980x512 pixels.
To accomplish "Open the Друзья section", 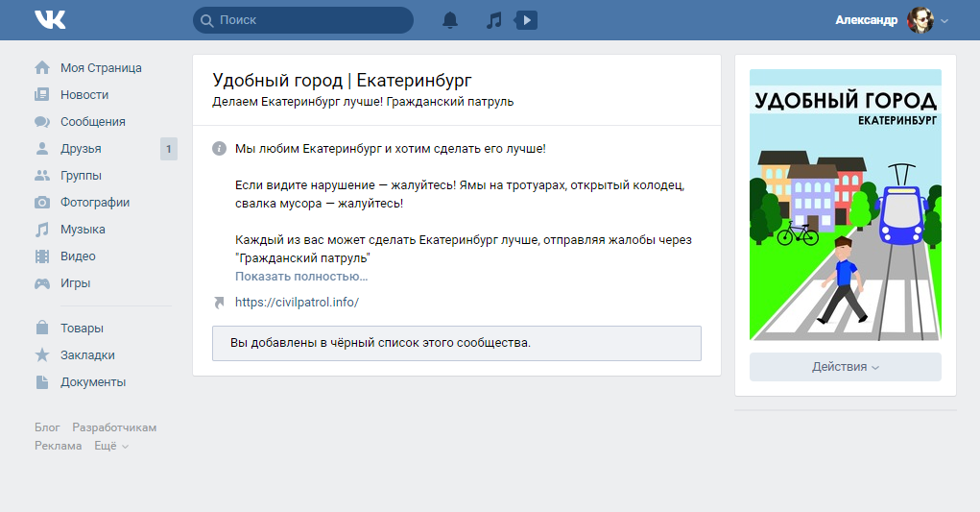I will coord(81,149).
